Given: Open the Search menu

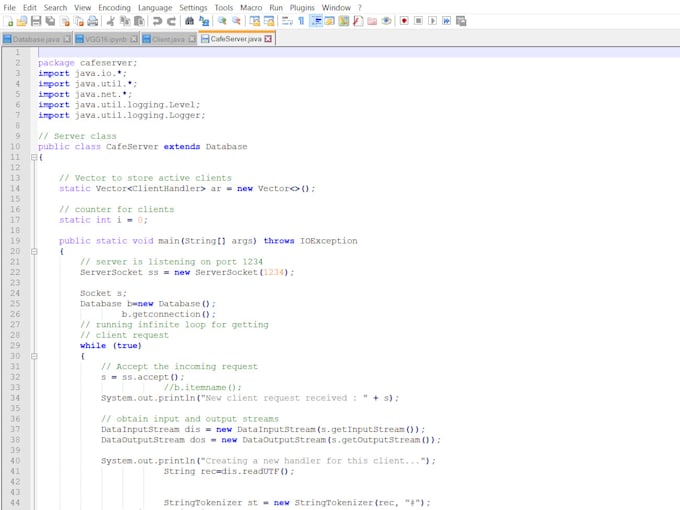Looking at the screenshot, I should [x=55, y=7].
